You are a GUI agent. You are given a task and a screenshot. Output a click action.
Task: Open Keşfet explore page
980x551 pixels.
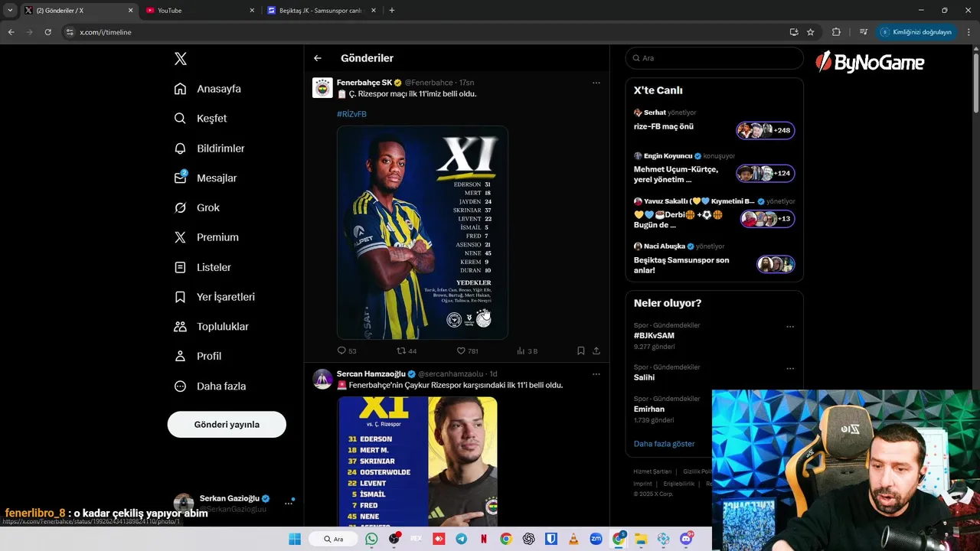click(x=201, y=119)
